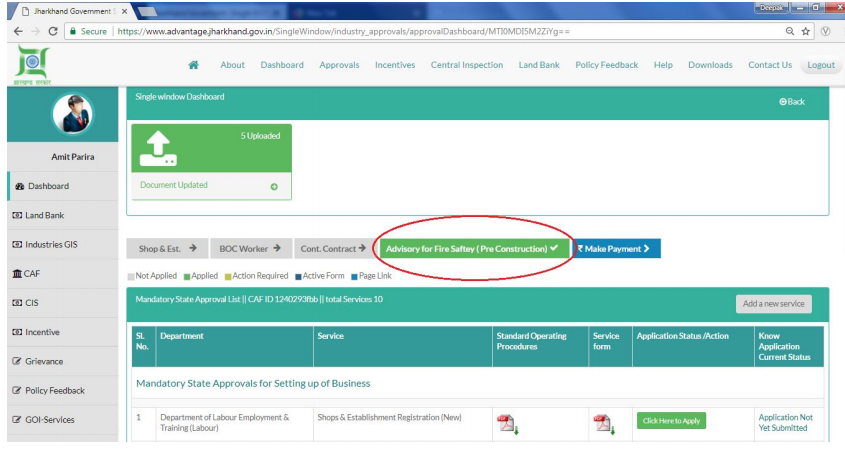Click the home icon in navigation bar
Image resolution: width=845 pixels, height=456 pixels.
[x=193, y=65]
